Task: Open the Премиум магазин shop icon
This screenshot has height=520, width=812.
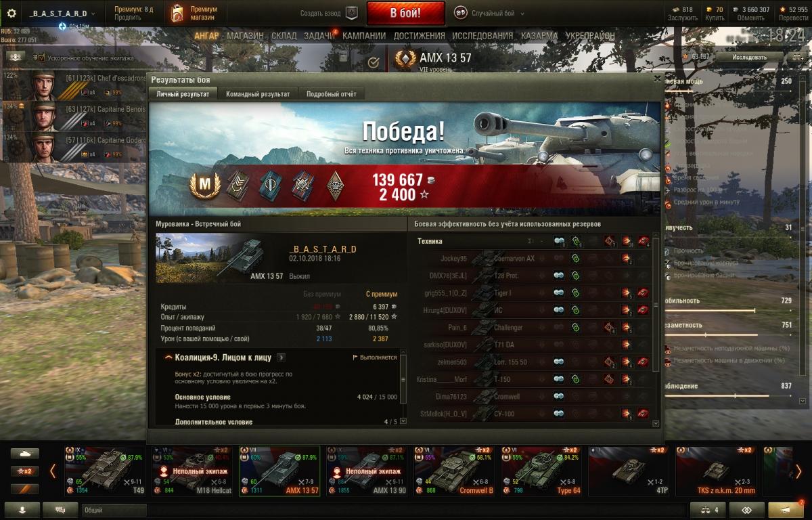Action: [x=177, y=13]
